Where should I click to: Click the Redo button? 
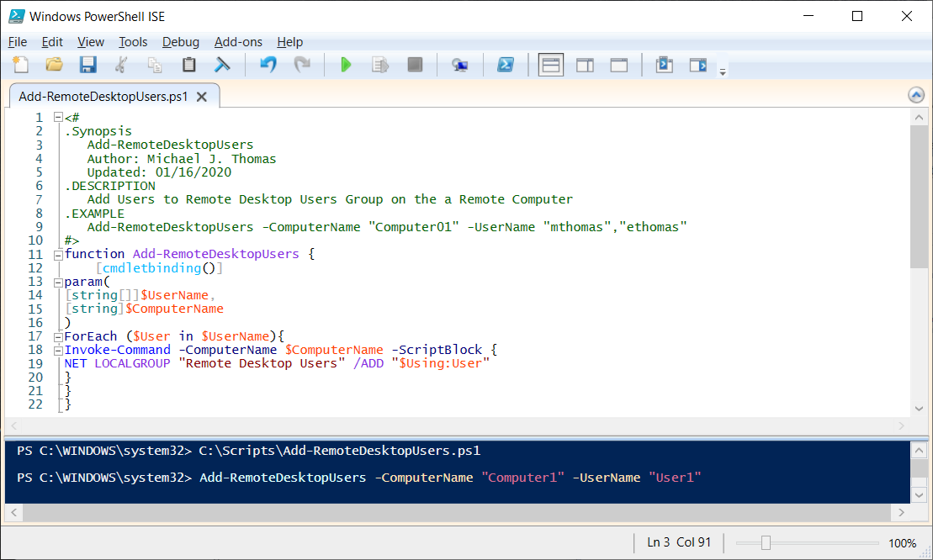301,64
